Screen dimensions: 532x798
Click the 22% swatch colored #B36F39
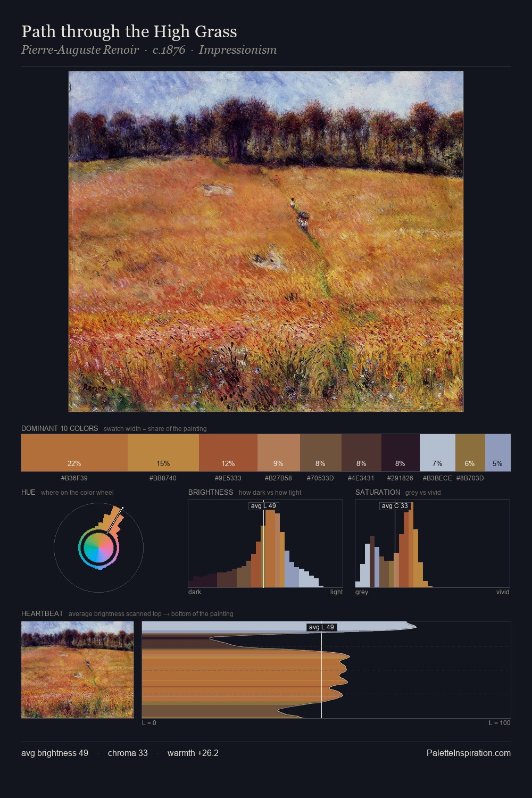click(74, 453)
